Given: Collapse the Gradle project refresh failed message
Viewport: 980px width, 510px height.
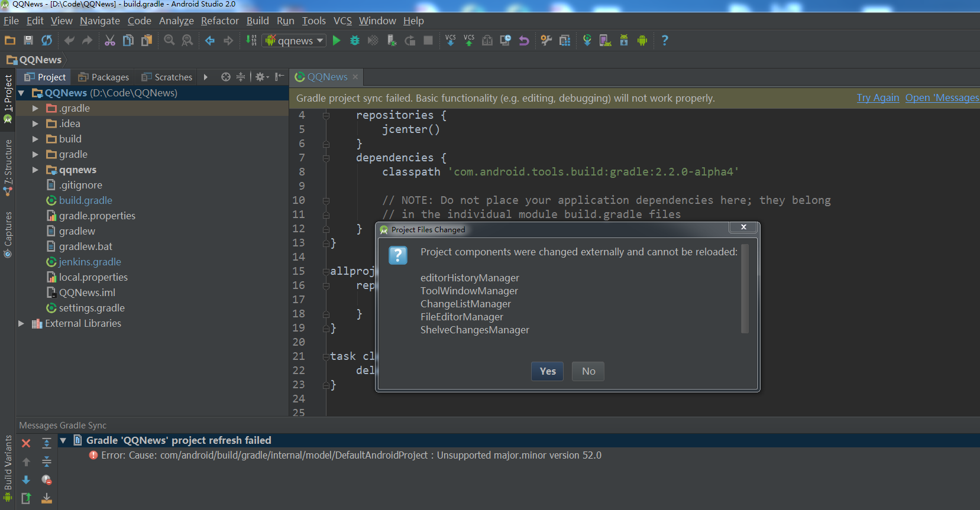Looking at the screenshot, I should point(63,440).
